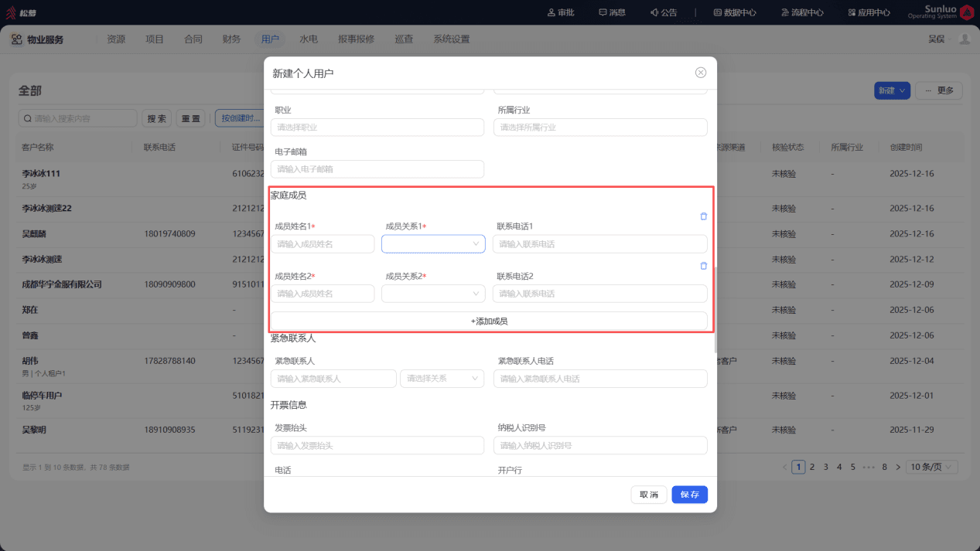Click the dialog's vertical scrollbar
The height and width of the screenshot is (551, 980).
click(x=715, y=310)
